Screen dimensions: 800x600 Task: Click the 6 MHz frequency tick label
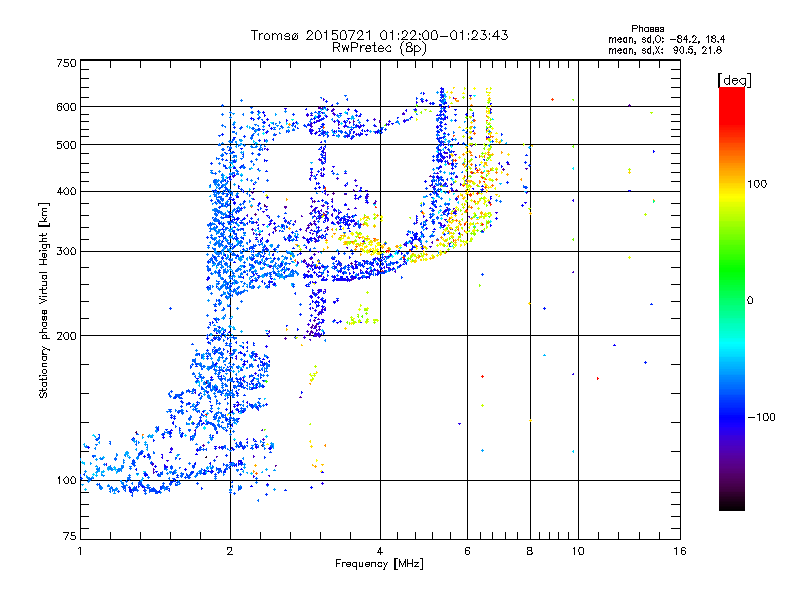[x=467, y=551]
